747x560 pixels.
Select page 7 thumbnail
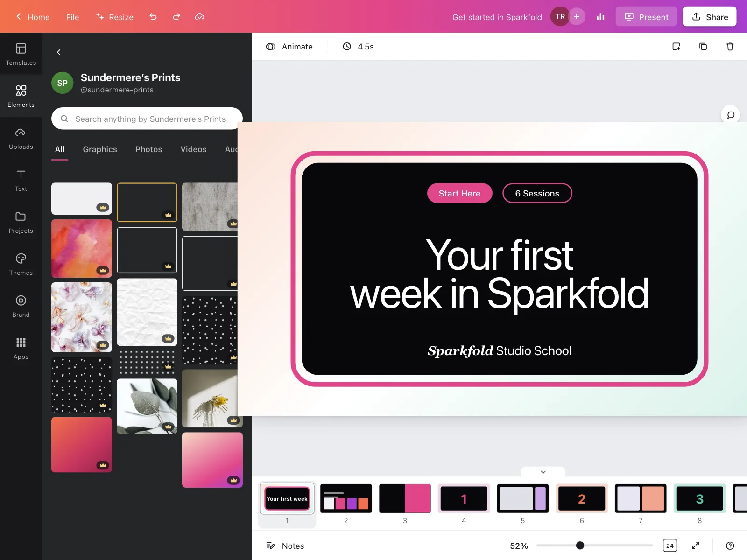click(x=641, y=499)
